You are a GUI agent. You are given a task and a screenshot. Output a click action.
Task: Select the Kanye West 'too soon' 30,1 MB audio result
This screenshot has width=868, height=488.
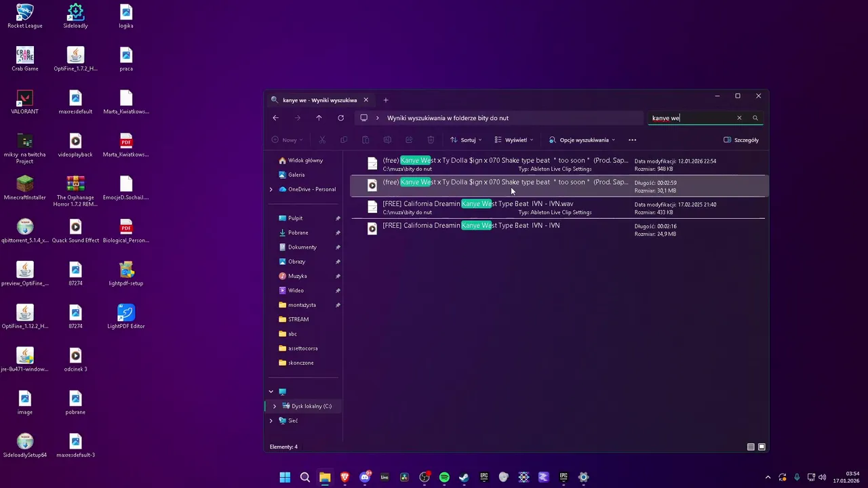click(558, 186)
